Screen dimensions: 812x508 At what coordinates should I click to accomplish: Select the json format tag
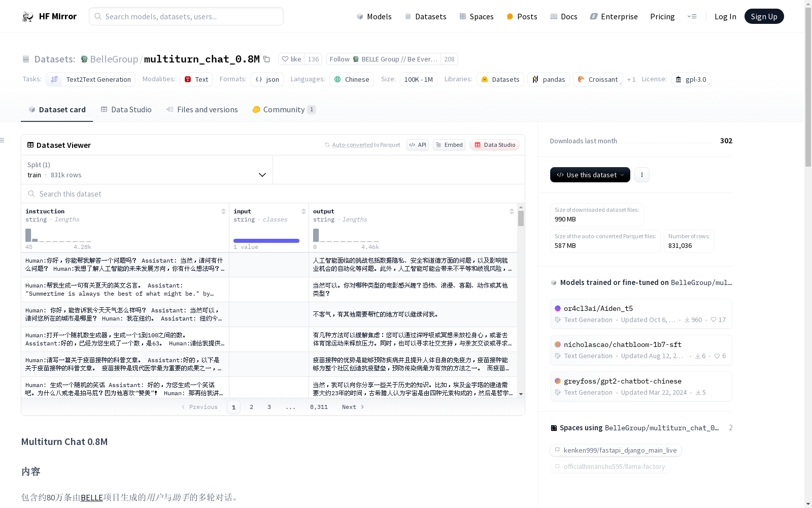coord(267,79)
